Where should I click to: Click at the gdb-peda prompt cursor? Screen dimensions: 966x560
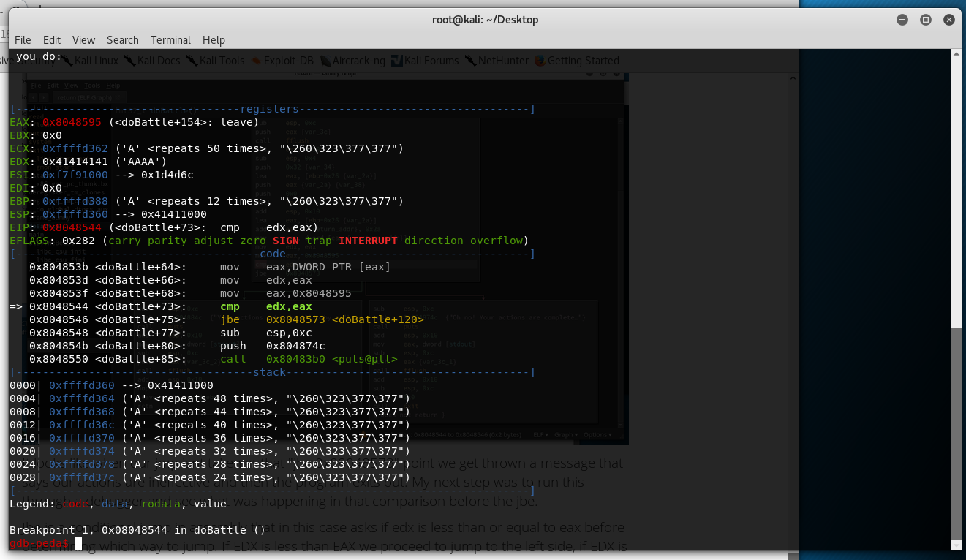(x=78, y=543)
